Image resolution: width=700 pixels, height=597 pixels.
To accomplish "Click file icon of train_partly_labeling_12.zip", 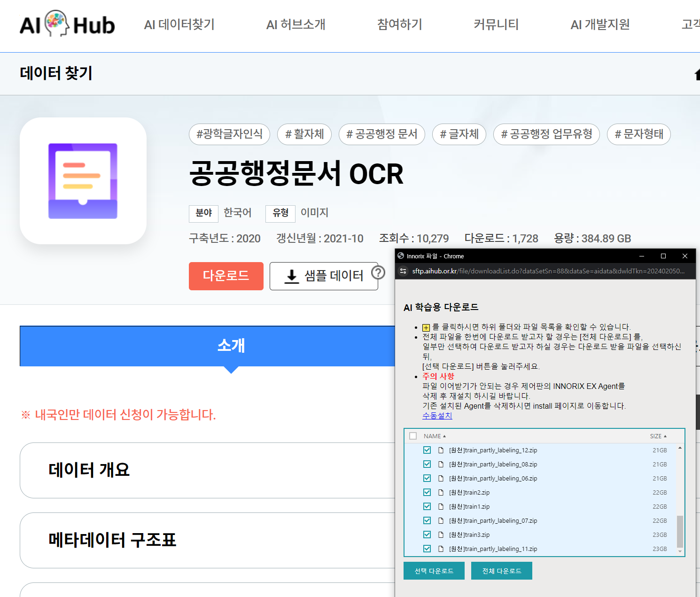I will pos(441,450).
